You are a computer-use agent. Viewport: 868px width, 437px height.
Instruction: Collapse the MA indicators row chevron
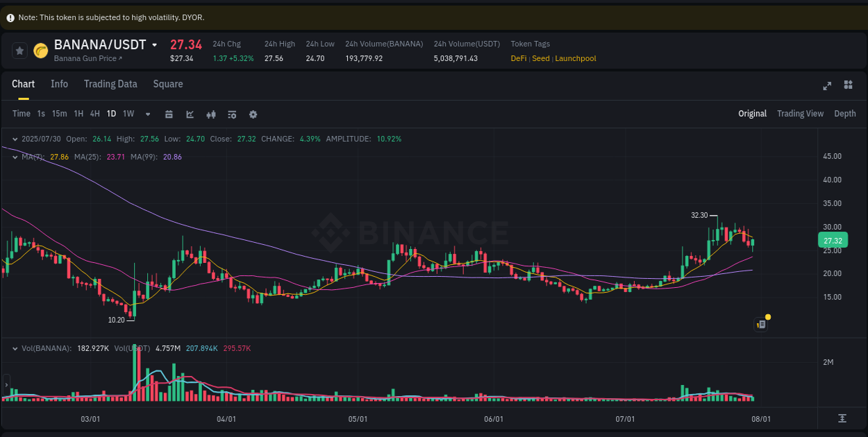pyautogui.click(x=15, y=157)
